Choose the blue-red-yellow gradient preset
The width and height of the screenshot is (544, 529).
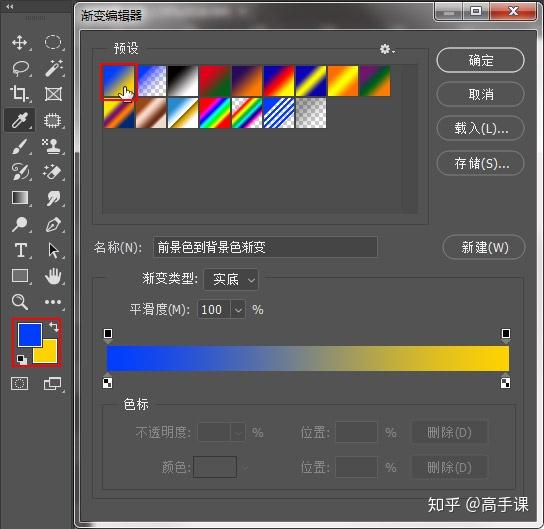click(x=279, y=81)
